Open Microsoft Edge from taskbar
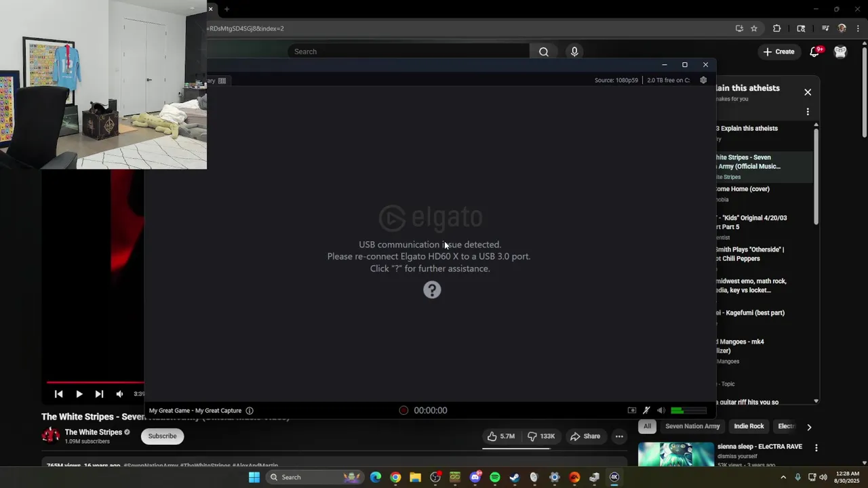This screenshot has height=488, width=868. click(376, 477)
